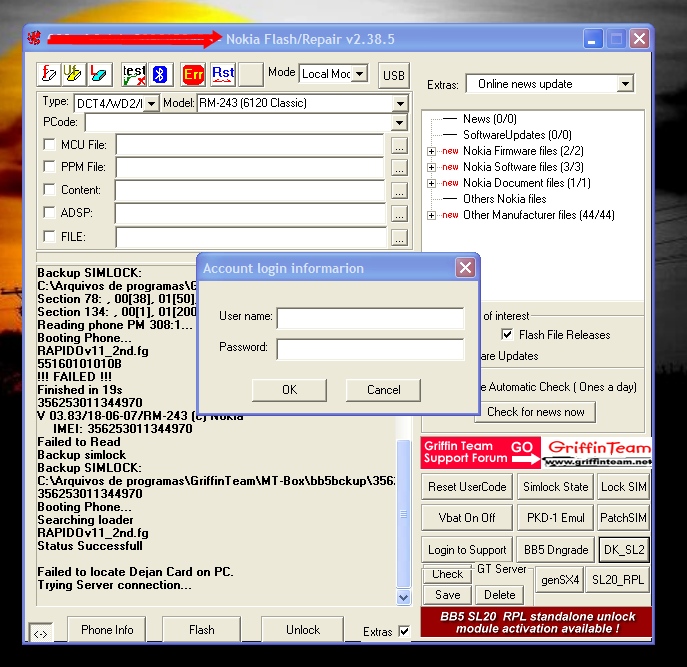This screenshot has width=687, height=667.
Task: Click the GT Server Check button
Action: click(447, 574)
